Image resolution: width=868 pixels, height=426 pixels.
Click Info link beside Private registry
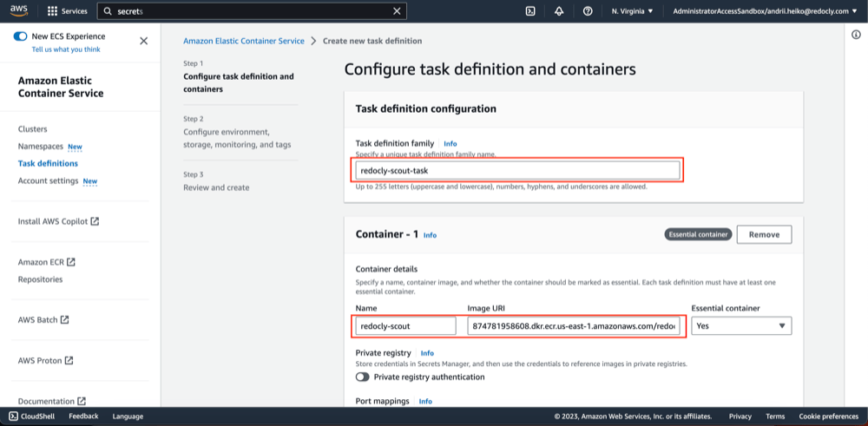point(427,353)
